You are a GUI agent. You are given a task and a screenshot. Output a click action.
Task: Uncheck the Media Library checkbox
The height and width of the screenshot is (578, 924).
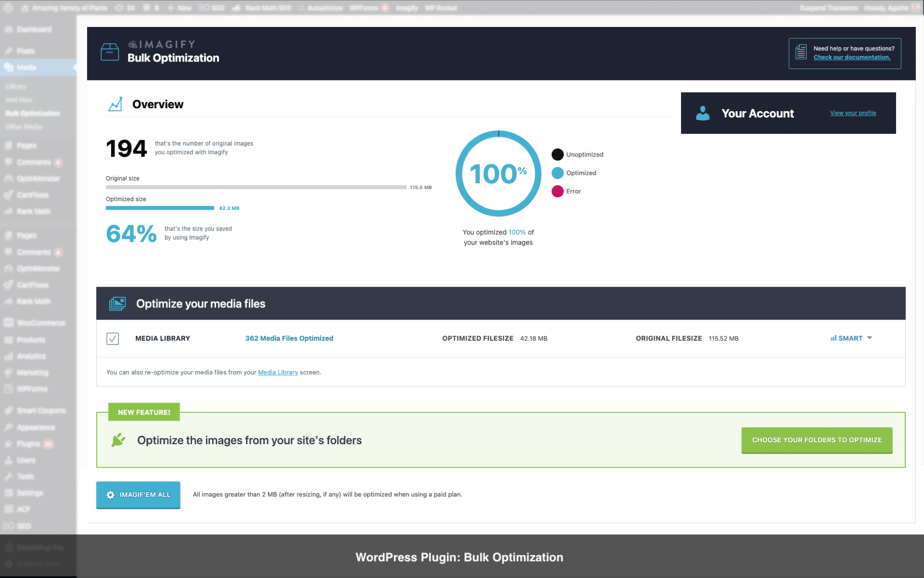coord(113,339)
